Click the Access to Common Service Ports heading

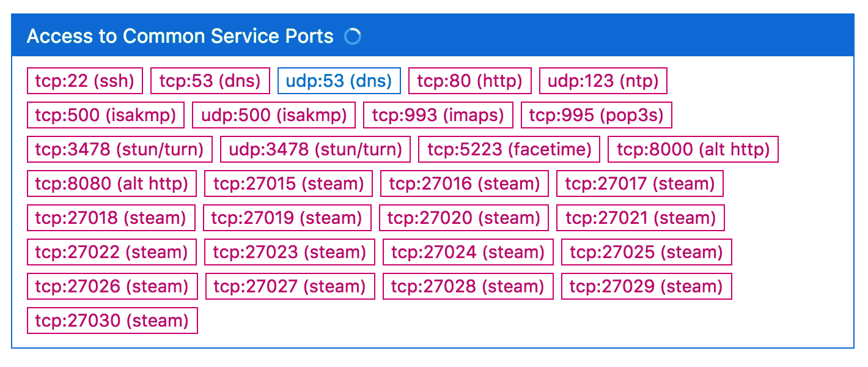pyautogui.click(x=180, y=37)
